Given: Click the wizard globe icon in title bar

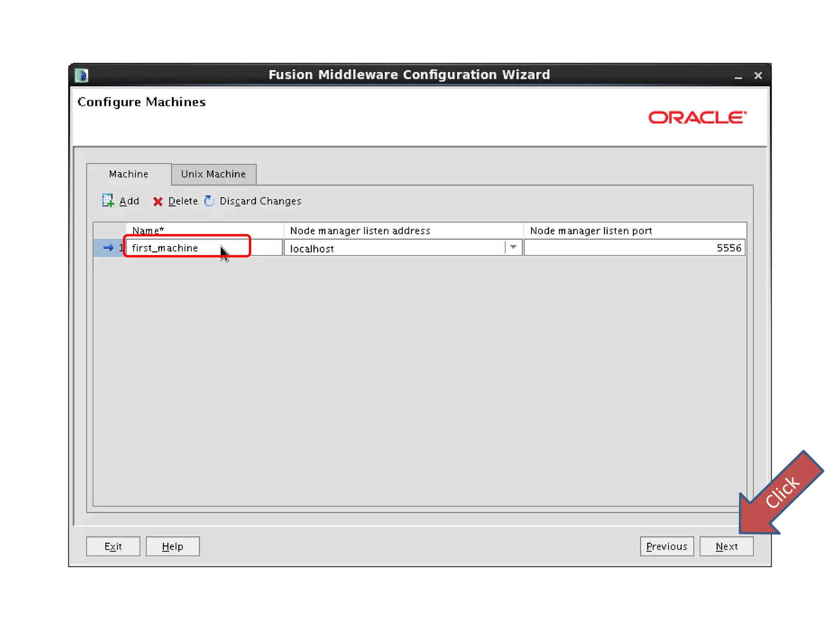Looking at the screenshot, I should coord(81,75).
